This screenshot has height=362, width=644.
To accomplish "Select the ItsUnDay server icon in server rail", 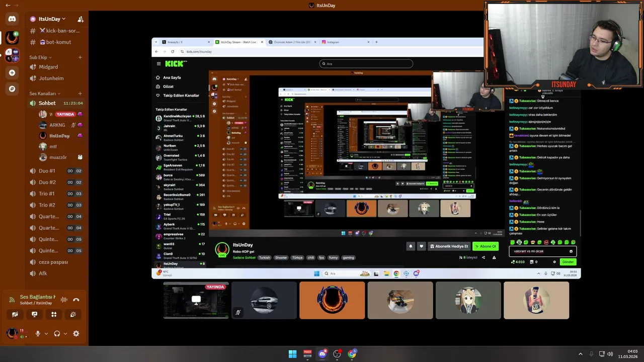I will pyautogui.click(x=12, y=38).
